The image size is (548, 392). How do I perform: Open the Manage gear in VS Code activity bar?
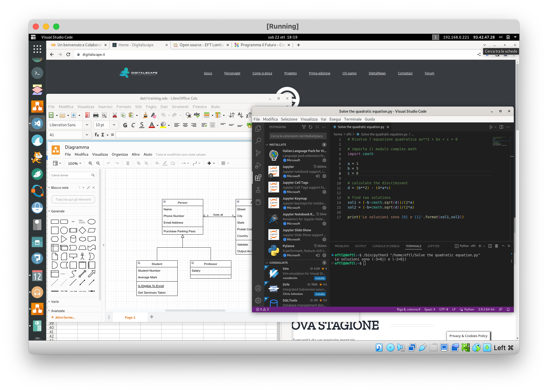(258, 301)
